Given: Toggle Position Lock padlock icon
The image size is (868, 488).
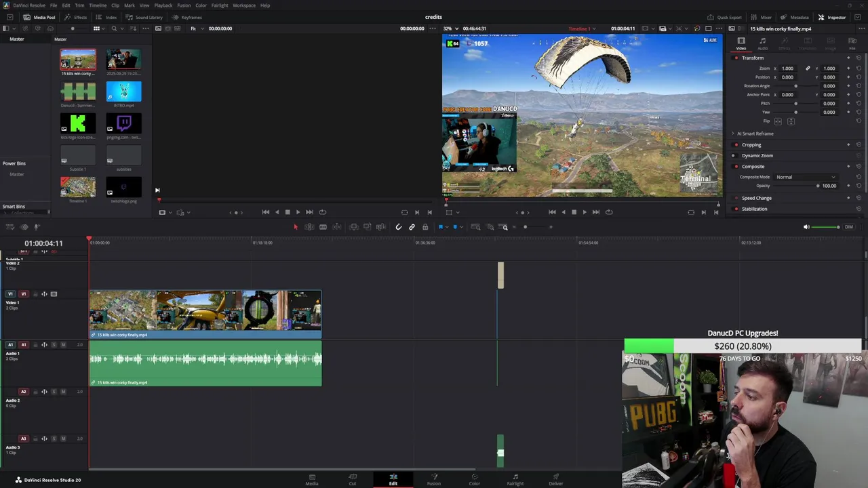Looking at the screenshot, I should [x=425, y=227].
